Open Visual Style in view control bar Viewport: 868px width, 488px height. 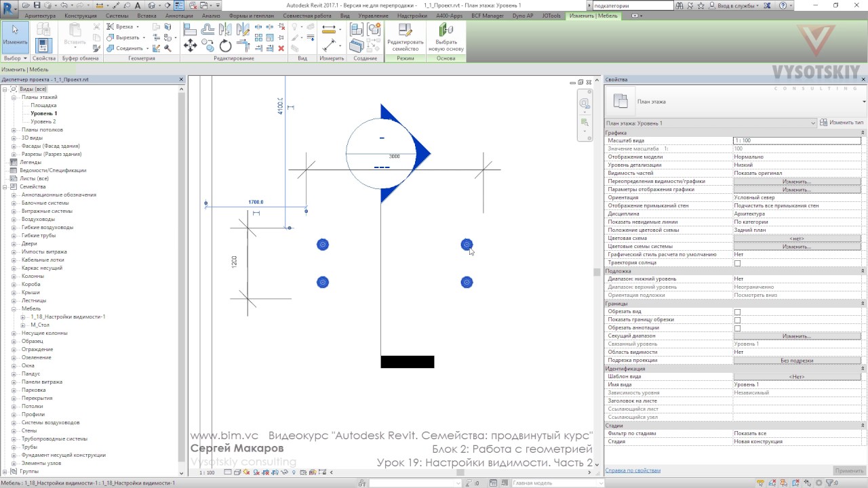237,472
